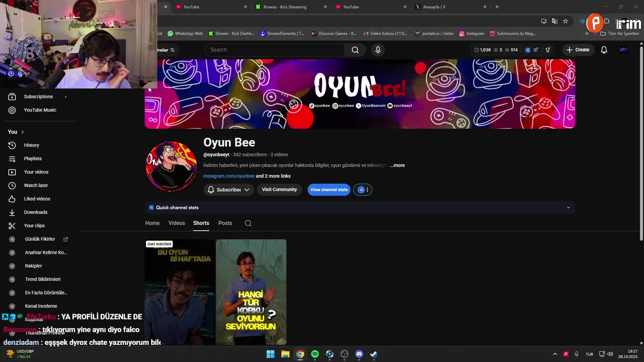The image size is (644, 362).
Task: Open the Instagram bookmark
Action: [471, 34]
